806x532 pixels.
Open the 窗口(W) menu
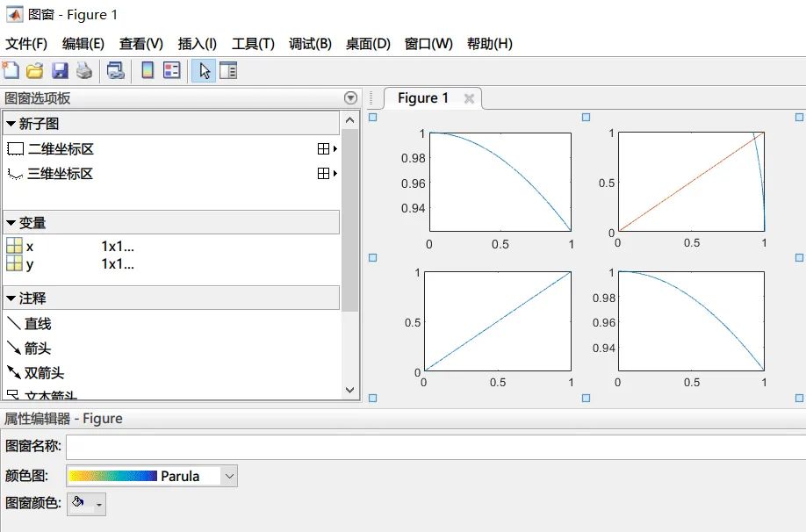pyautogui.click(x=428, y=44)
